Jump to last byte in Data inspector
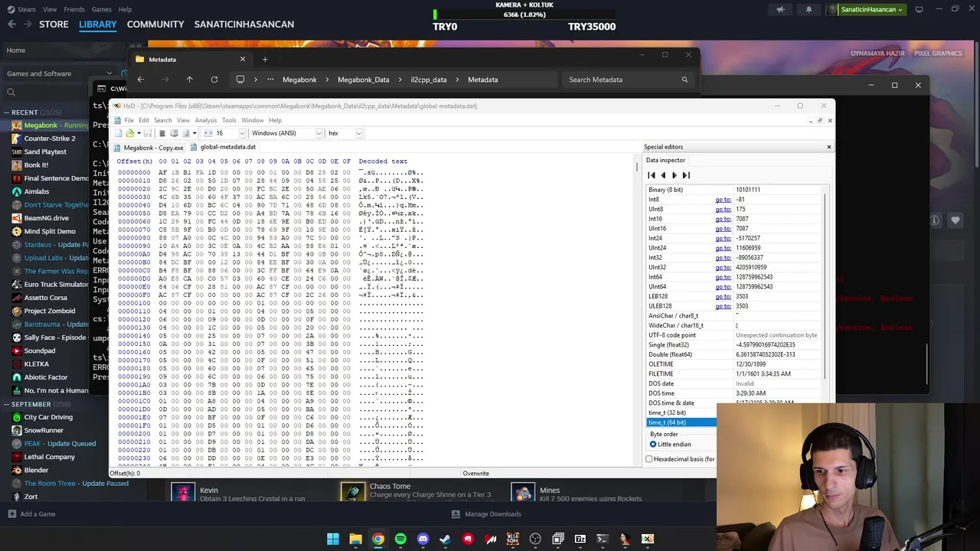Image resolution: width=980 pixels, height=551 pixels. [686, 175]
